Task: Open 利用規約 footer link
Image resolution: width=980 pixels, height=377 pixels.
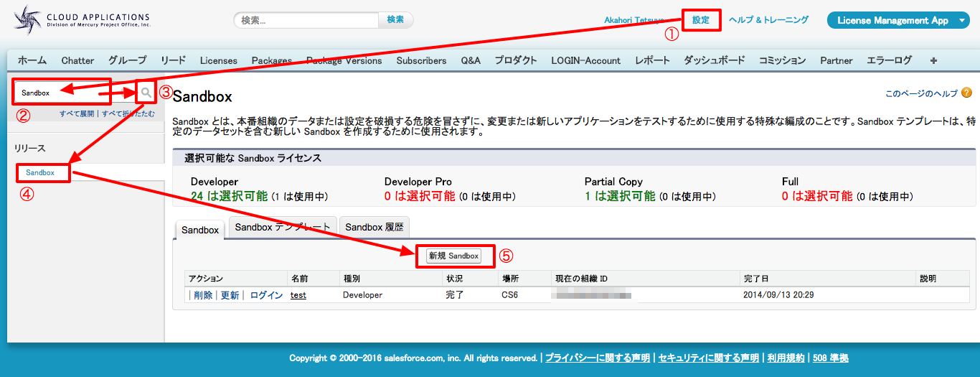Action: 786,358
